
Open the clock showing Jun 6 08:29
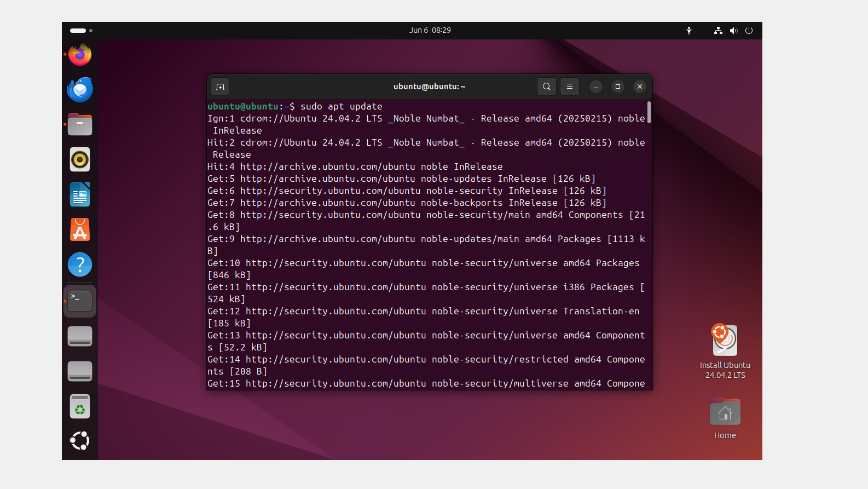pyautogui.click(x=430, y=30)
